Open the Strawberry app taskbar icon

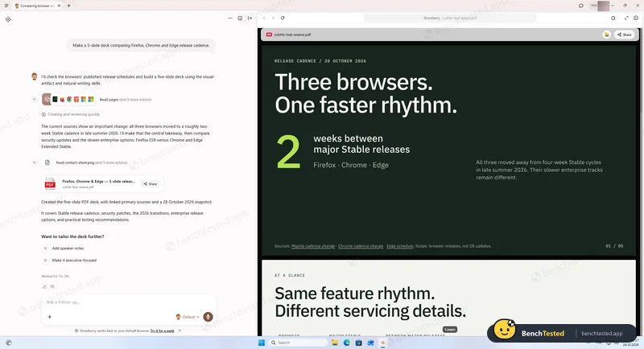tap(383, 343)
